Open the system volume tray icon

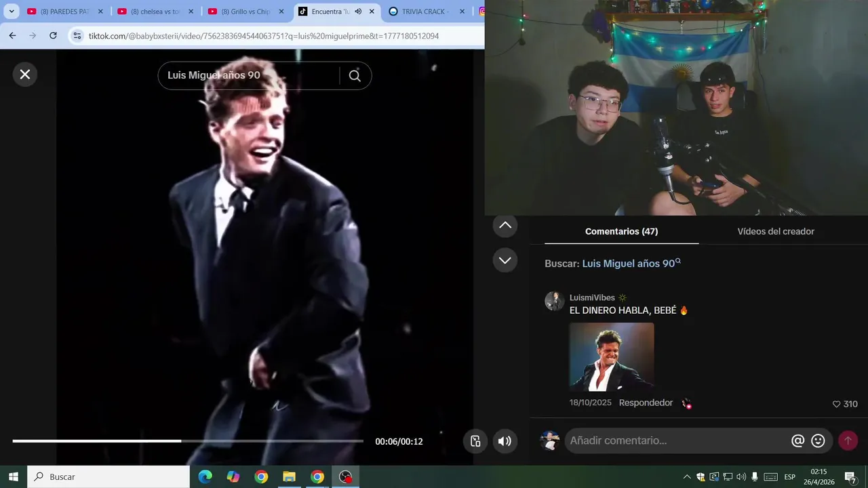tap(741, 476)
